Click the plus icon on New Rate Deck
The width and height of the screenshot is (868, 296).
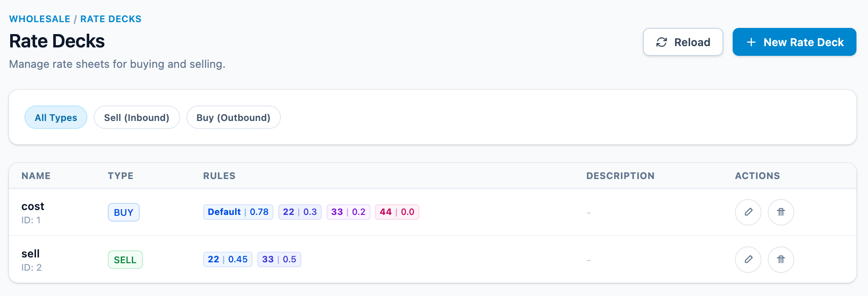pos(751,42)
